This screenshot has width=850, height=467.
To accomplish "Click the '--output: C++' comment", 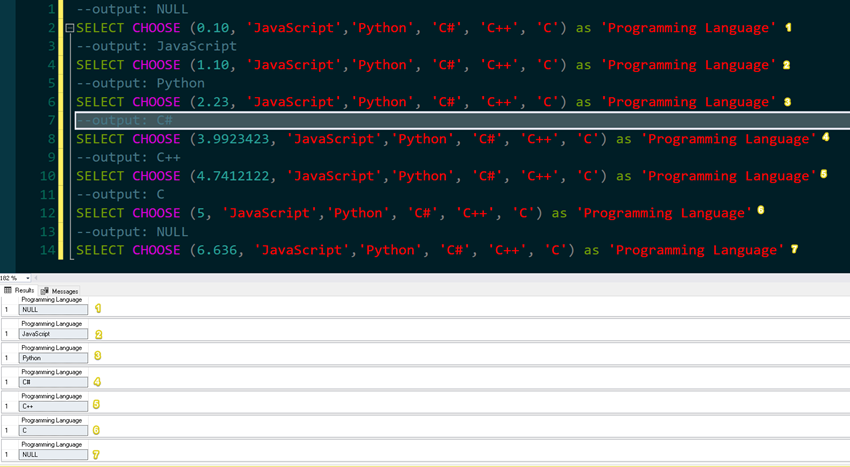I will coord(128,157).
